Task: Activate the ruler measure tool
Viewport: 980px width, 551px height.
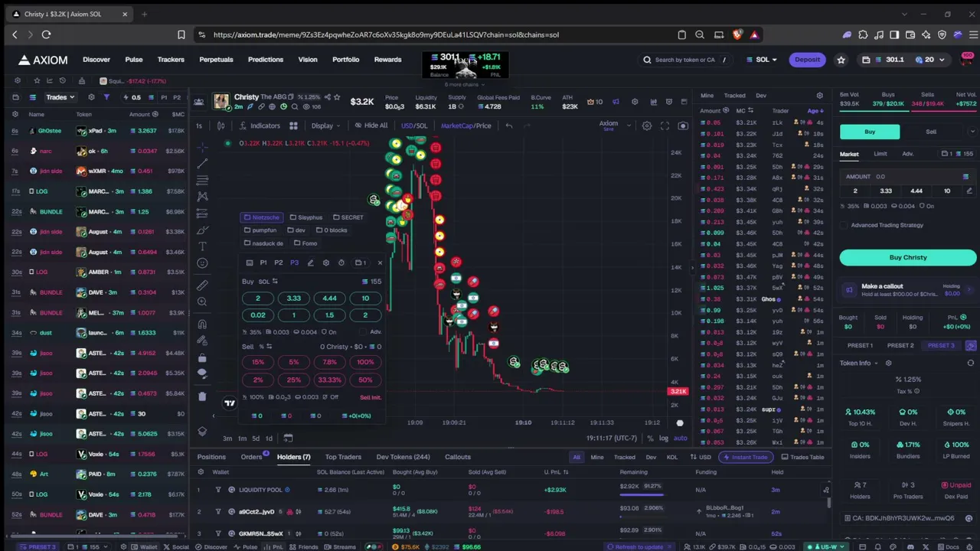Action: [x=202, y=285]
